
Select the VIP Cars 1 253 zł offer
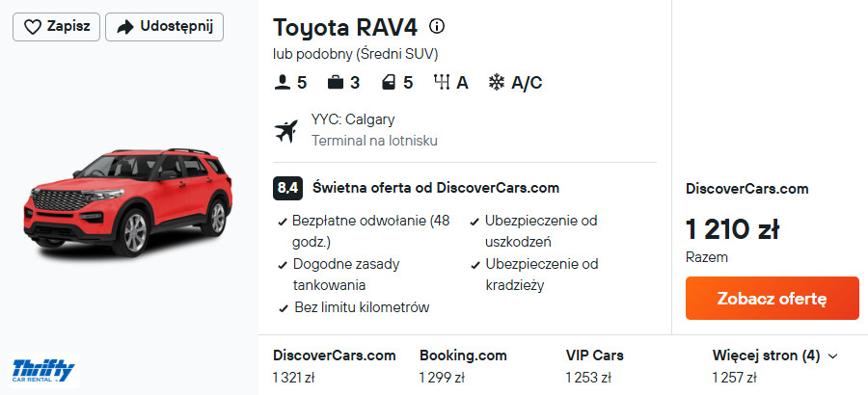(594, 365)
